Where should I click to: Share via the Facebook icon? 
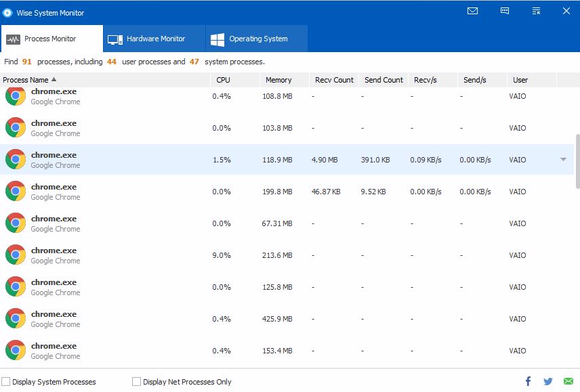(x=529, y=381)
